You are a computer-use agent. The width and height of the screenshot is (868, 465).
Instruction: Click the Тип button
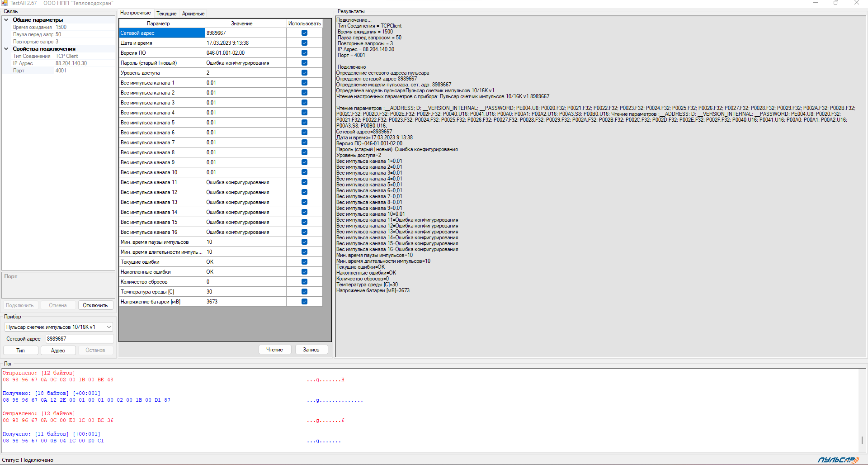coord(20,351)
